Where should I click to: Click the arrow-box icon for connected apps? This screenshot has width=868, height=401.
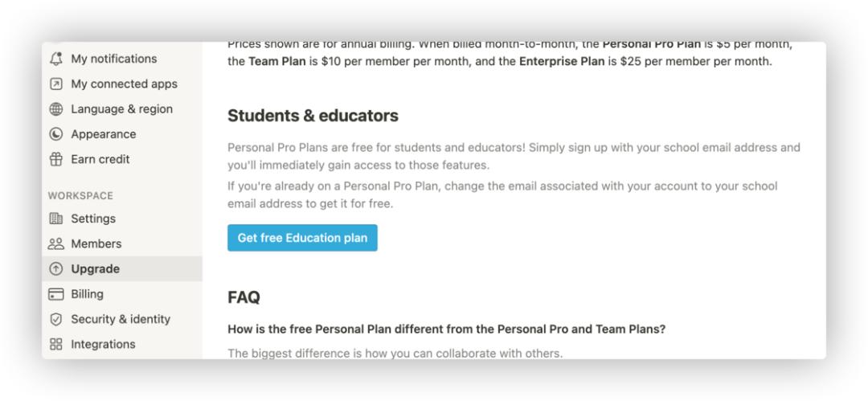coord(56,84)
